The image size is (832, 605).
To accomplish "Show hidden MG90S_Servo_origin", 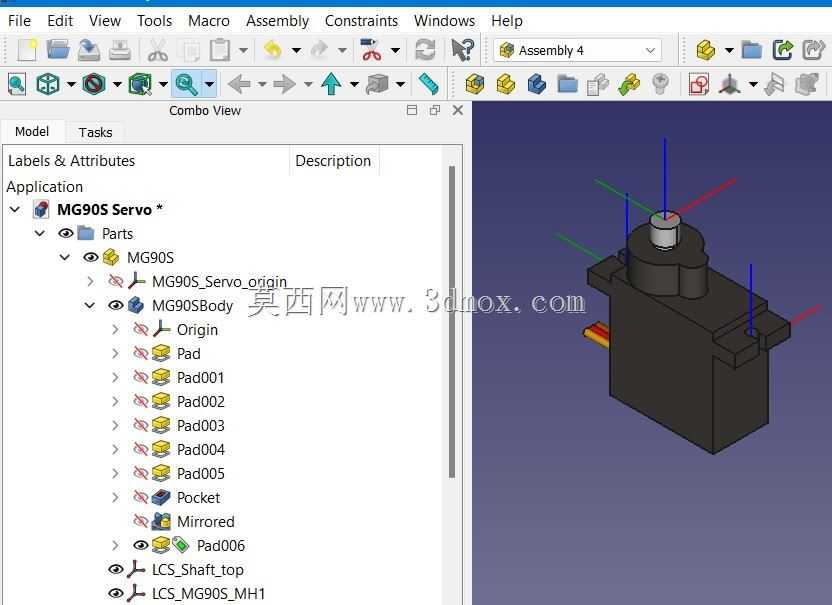I will [115, 281].
